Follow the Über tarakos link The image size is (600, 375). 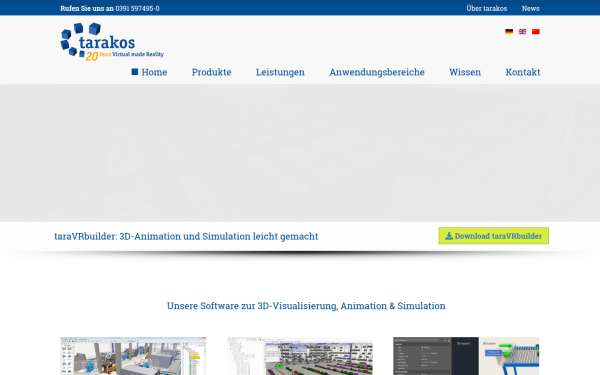click(487, 8)
